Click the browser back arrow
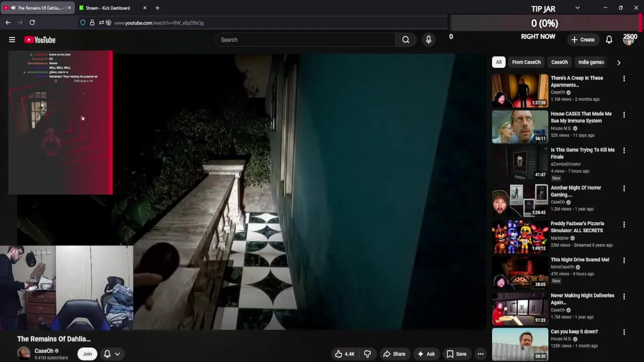 pyautogui.click(x=8, y=23)
